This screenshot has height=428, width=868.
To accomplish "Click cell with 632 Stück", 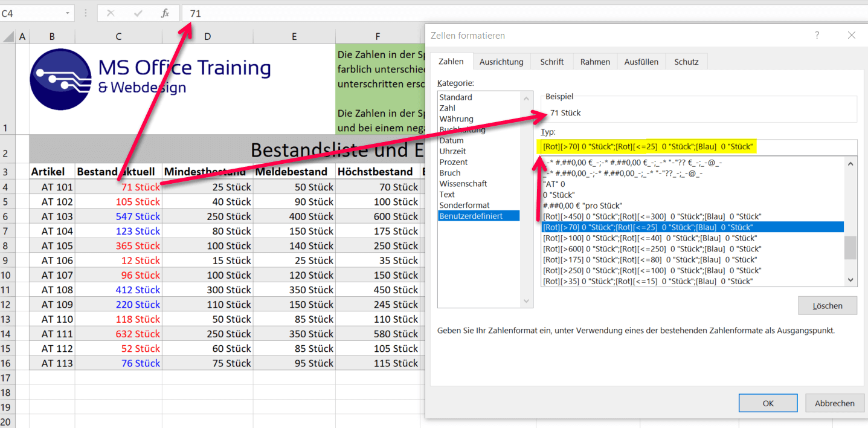I will (x=118, y=334).
